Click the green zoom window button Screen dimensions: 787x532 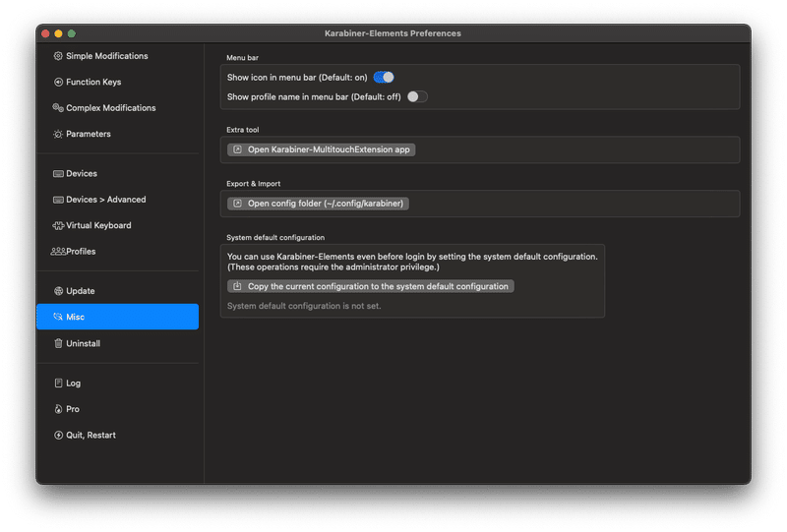click(72, 33)
